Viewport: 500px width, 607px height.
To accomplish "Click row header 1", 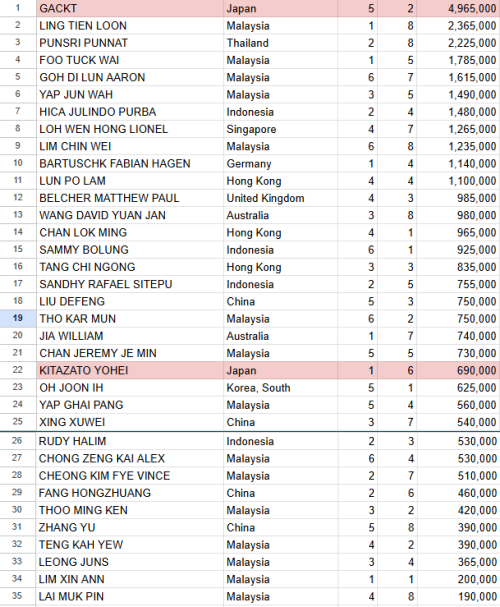I will tap(18, 8).
